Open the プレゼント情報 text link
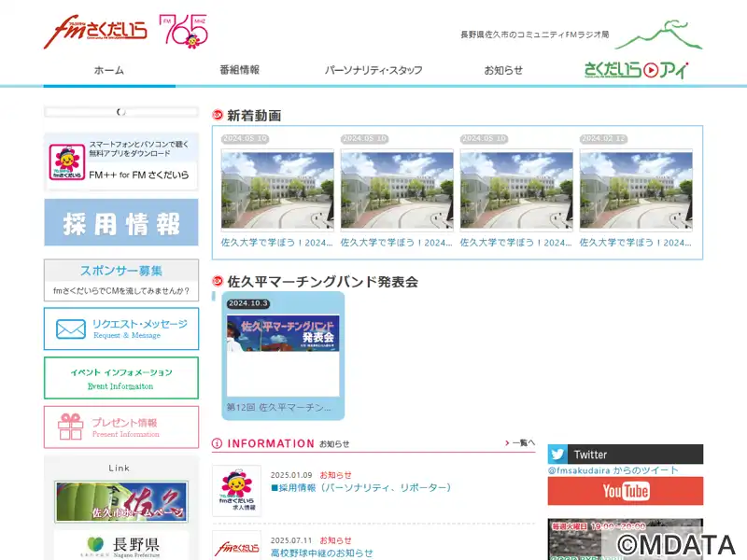 point(125,423)
